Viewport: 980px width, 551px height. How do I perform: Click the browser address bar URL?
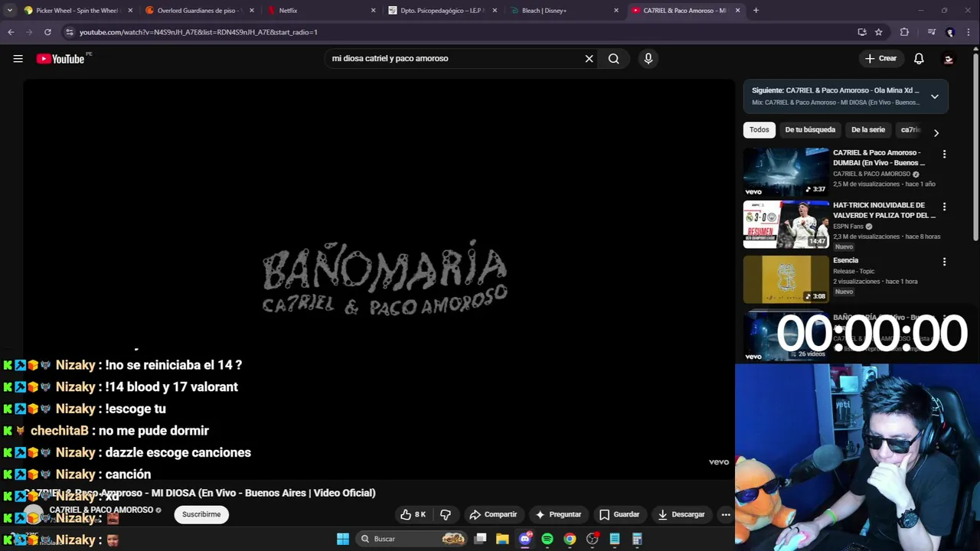(x=198, y=32)
